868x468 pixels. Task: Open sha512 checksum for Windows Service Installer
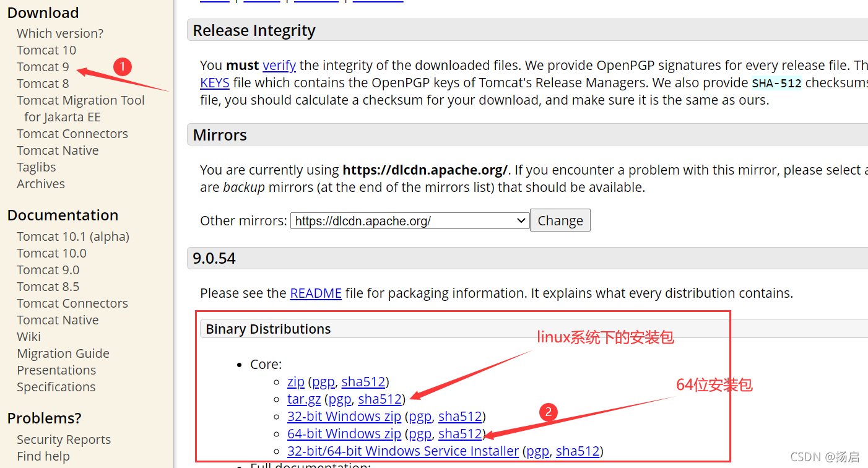pyautogui.click(x=578, y=451)
